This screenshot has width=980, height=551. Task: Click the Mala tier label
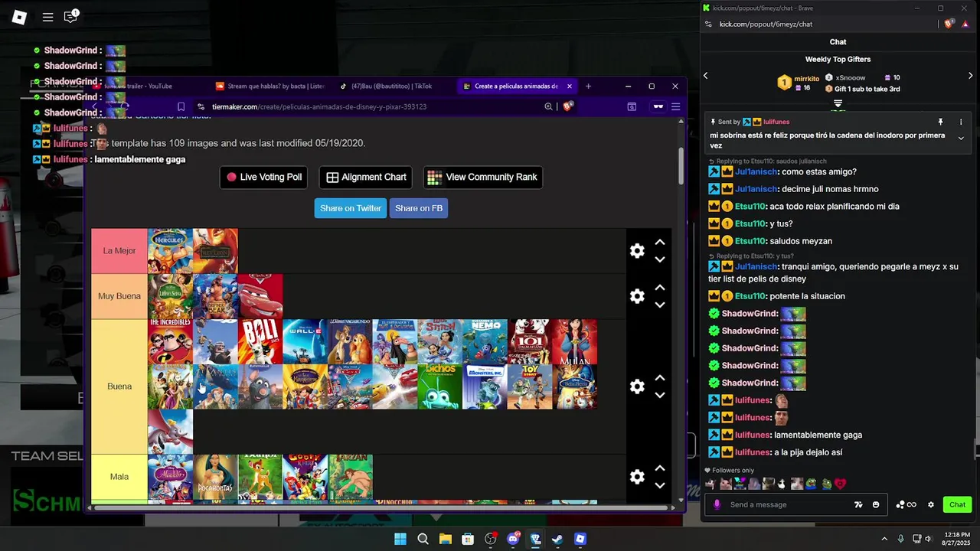(119, 477)
